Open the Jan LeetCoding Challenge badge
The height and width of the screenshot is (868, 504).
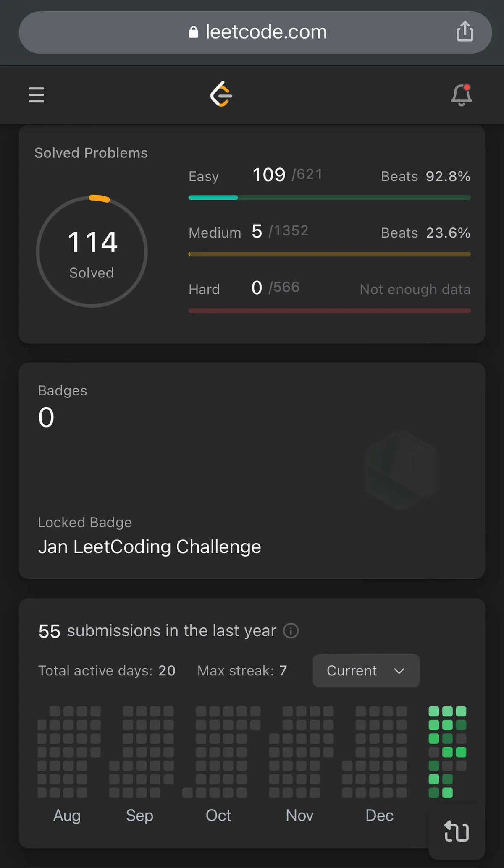[150, 547]
